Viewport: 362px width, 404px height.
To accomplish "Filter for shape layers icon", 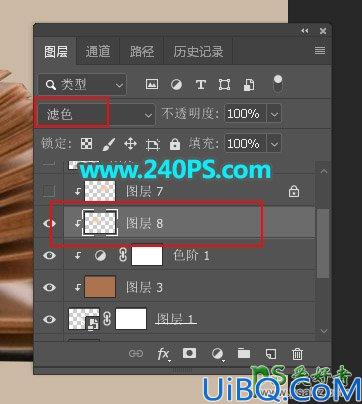I will coord(224,85).
